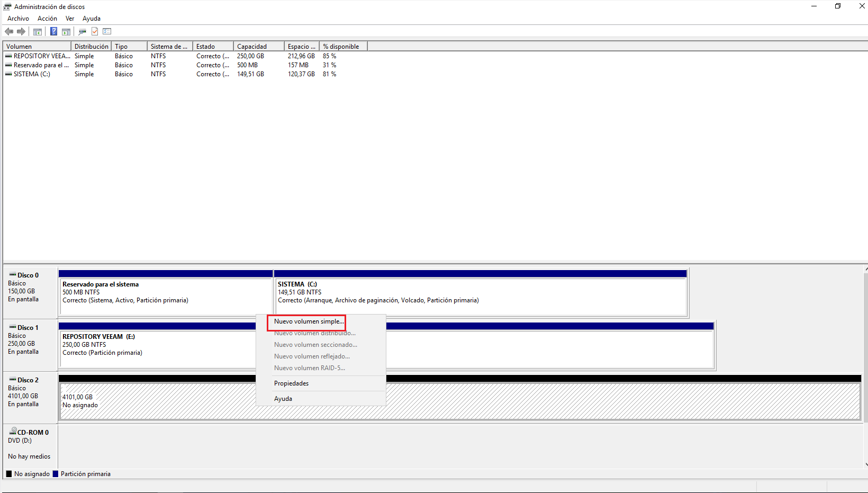Image resolution: width=868 pixels, height=493 pixels.
Task: Click the checklist toolbar icon
Action: tap(107, 31)
